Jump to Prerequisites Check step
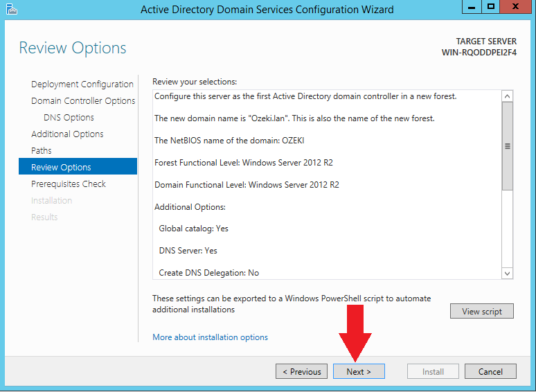The image size is (536, 392). 69,184
